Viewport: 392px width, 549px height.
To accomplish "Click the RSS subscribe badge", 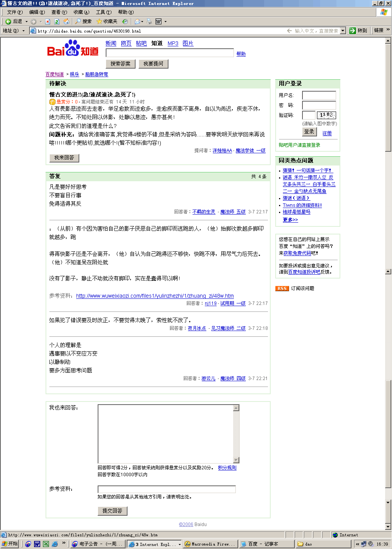I will point(282,288).
